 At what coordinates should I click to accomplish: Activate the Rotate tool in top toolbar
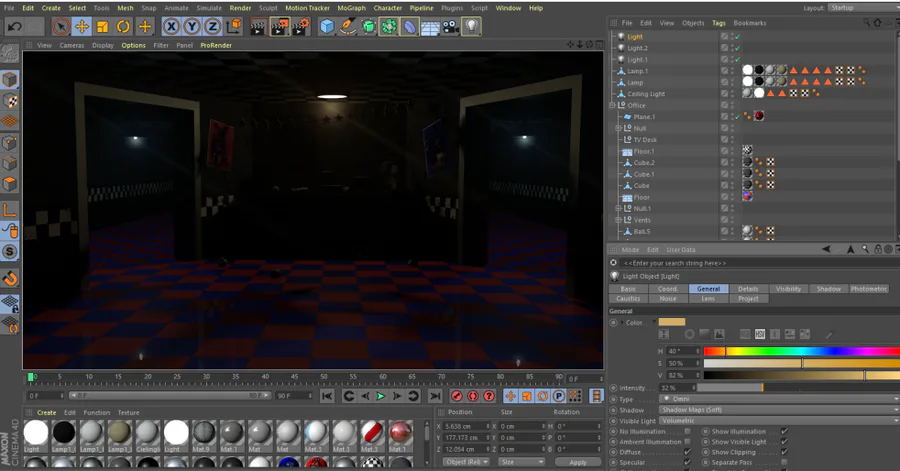click(123, 26)
